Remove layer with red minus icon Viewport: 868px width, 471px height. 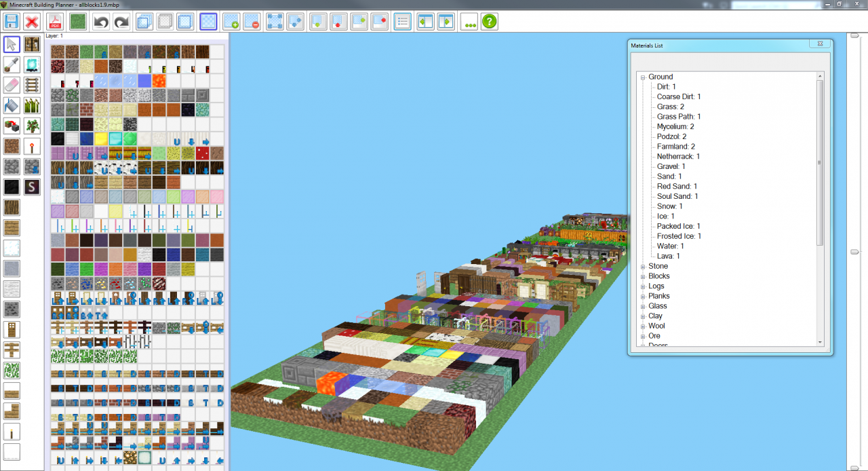(x=251, y=22)
